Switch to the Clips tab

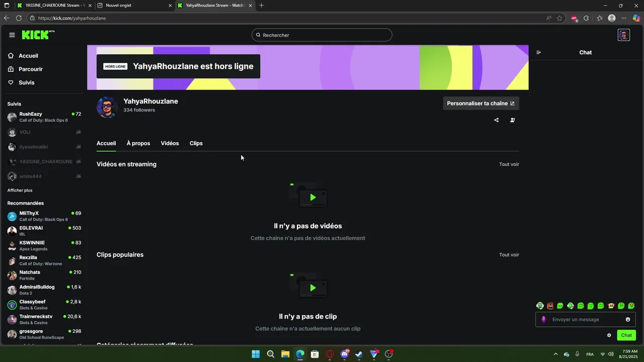pos(196,143)
